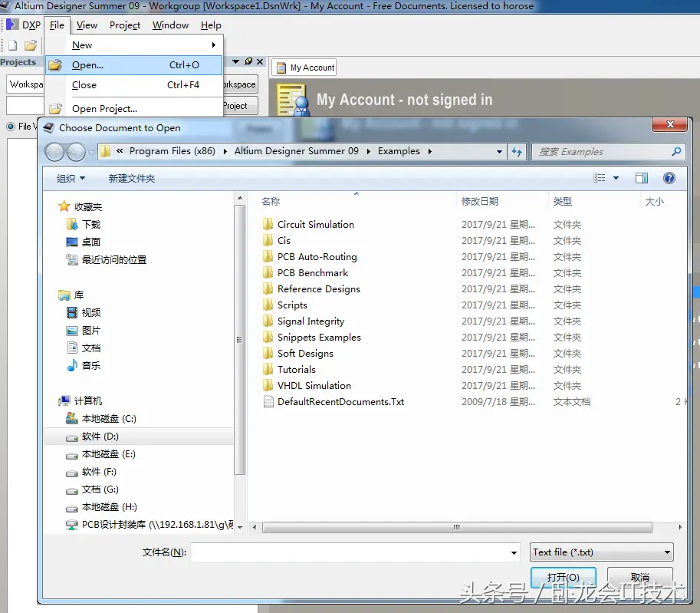700x613 pixels.
Task: Open the recent locations dropdown beside navigation arrows
Action: 91,152
